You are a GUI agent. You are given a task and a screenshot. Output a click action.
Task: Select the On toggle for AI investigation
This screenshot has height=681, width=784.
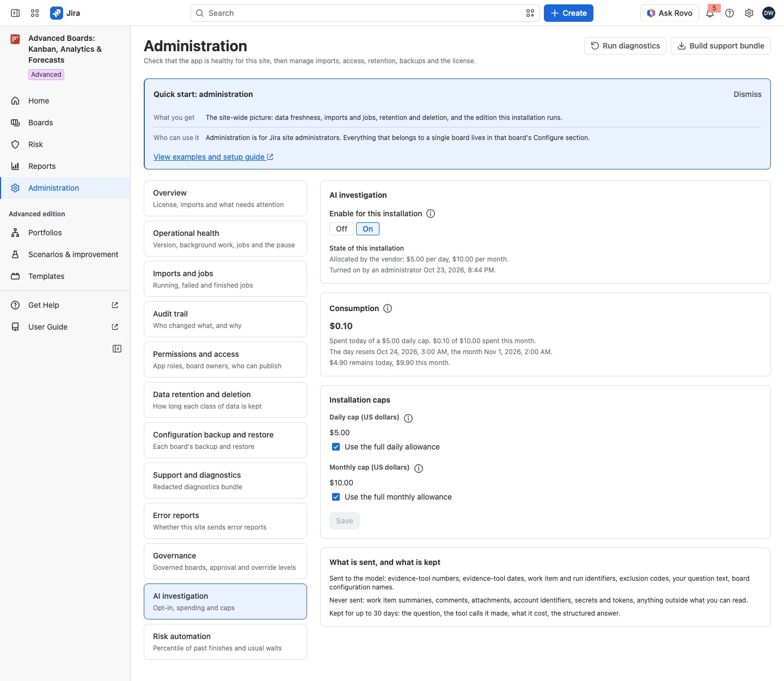tap(368, 229)
